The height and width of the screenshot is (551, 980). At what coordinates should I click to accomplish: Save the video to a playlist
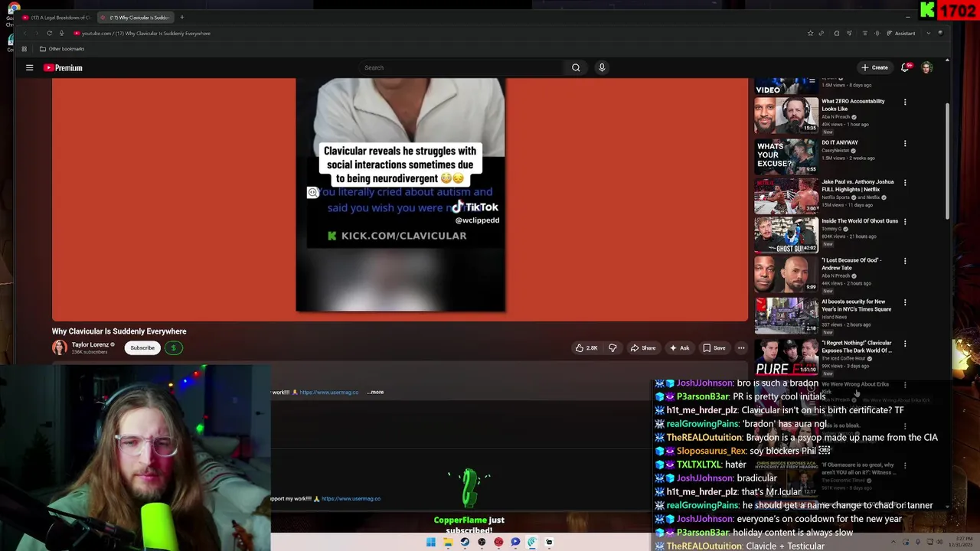click(714, 348)
